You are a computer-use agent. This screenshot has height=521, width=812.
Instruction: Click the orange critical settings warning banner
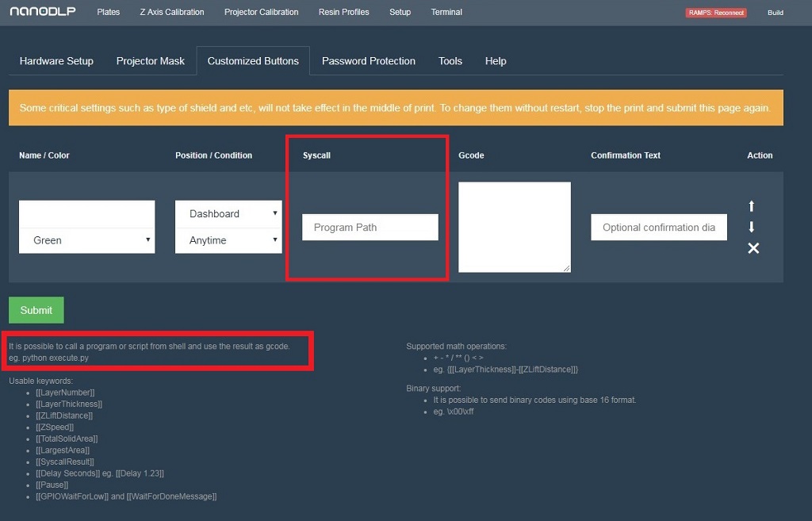tap(396, 108)
